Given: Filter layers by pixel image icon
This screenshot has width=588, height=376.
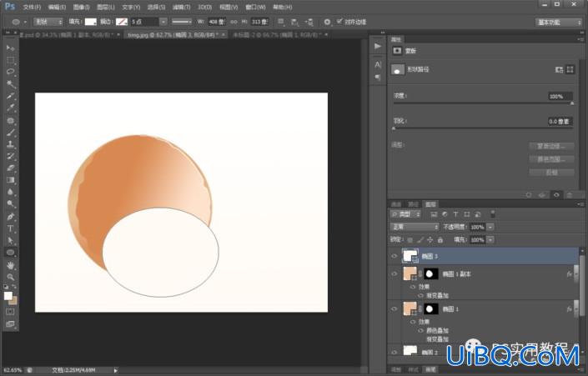Looking at the screenshot, I should 434,214.
